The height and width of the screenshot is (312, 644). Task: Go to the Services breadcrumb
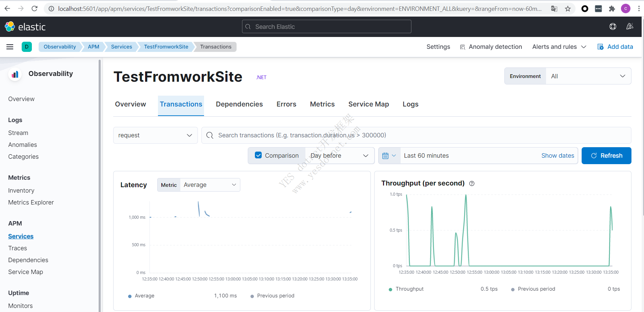121,47
